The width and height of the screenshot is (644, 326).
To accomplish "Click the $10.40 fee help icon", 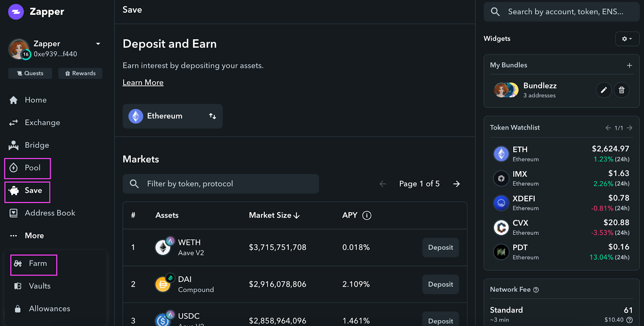I will coord(630,320).
